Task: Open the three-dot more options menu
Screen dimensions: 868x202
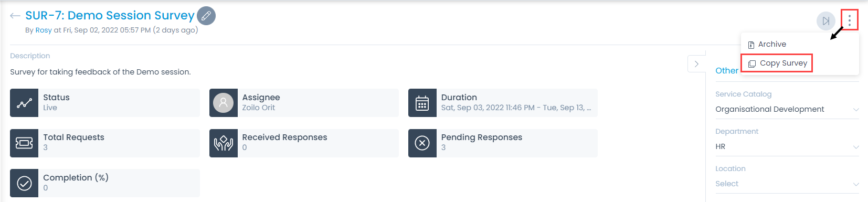Action: coord(849,20)
